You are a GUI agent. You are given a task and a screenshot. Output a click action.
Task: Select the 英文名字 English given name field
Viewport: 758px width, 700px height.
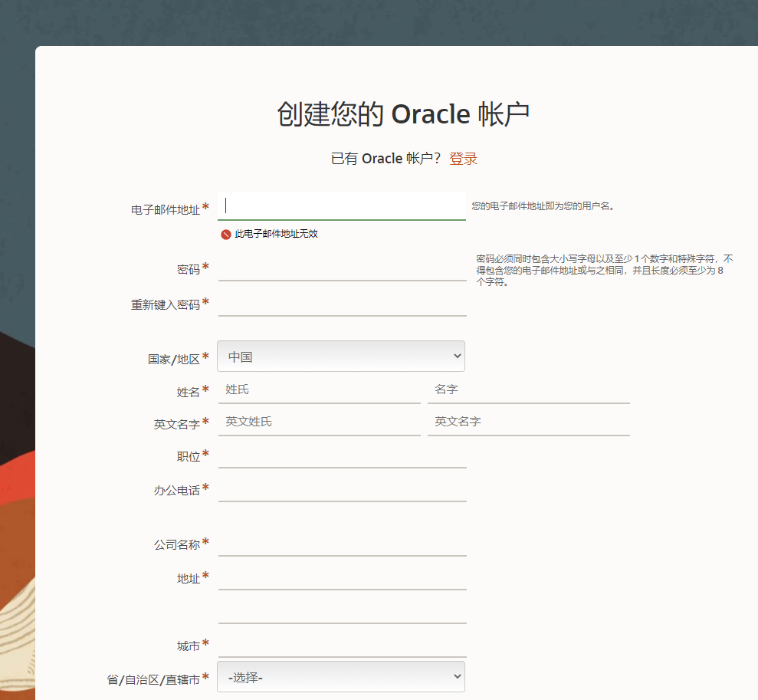point(529,422)
